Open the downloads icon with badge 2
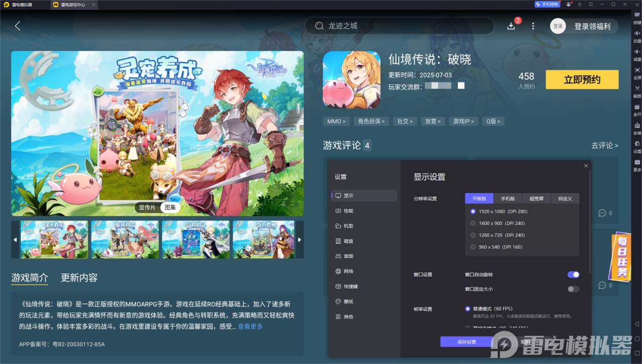Image resolution: width=642 pixels, height=364 pixels. pos(511,26)
